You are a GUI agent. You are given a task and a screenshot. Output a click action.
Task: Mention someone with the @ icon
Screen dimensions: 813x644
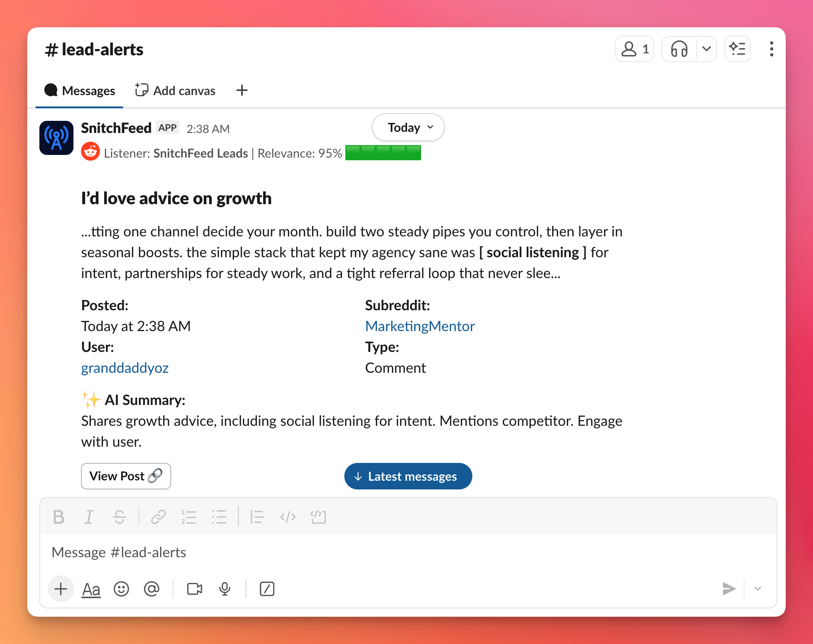click(x=151, y=589)
